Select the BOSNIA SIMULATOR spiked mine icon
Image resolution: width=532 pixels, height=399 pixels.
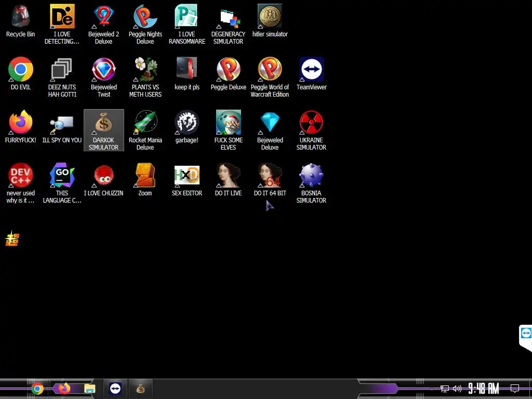[x=312, y=183]
